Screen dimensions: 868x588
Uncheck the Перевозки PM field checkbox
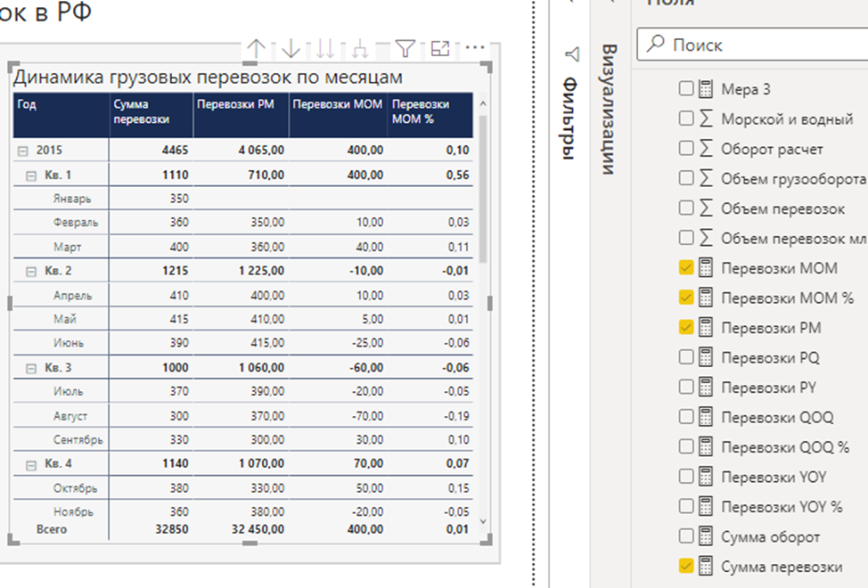coord(686,328)
